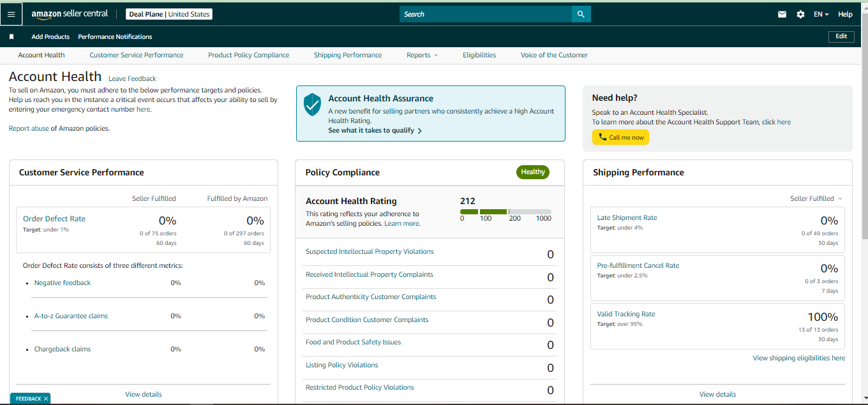This screenshot has width=868, height=405.
Task: Open Restricted Product Policy Violations
Action: (360, 388)
